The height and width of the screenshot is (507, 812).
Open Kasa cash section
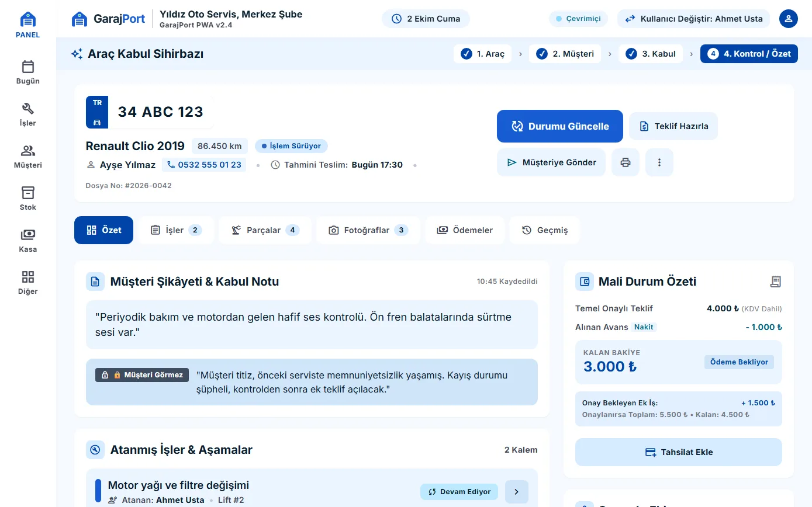coord(28,241)
